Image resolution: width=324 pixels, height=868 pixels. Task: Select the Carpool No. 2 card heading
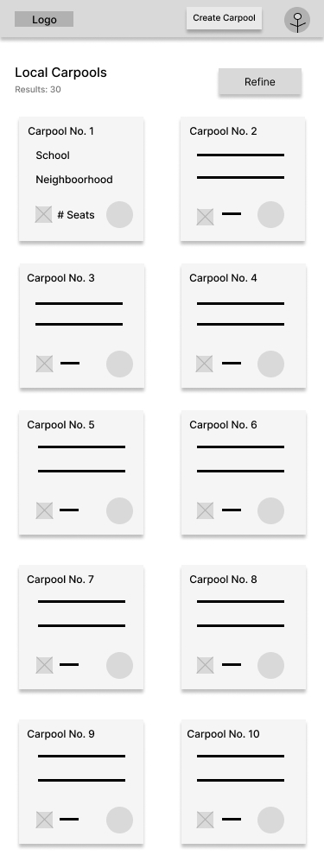click(223, 131)
